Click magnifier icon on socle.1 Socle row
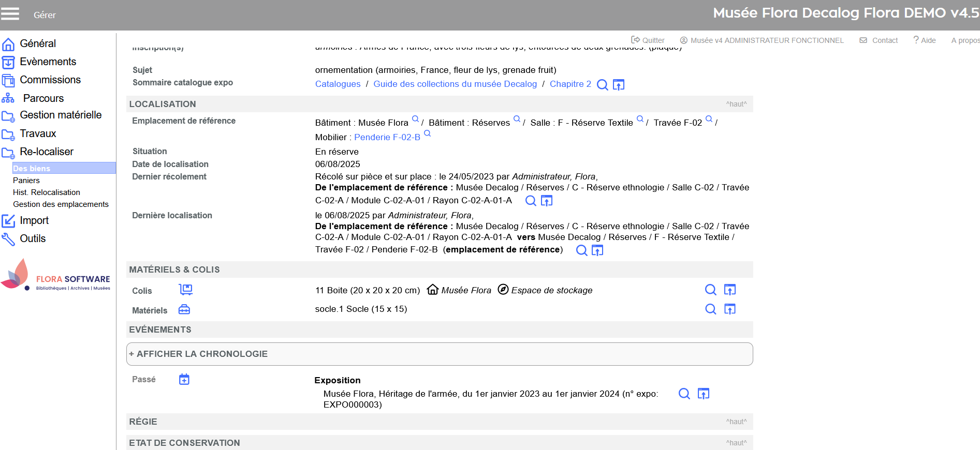 [711, 309]
